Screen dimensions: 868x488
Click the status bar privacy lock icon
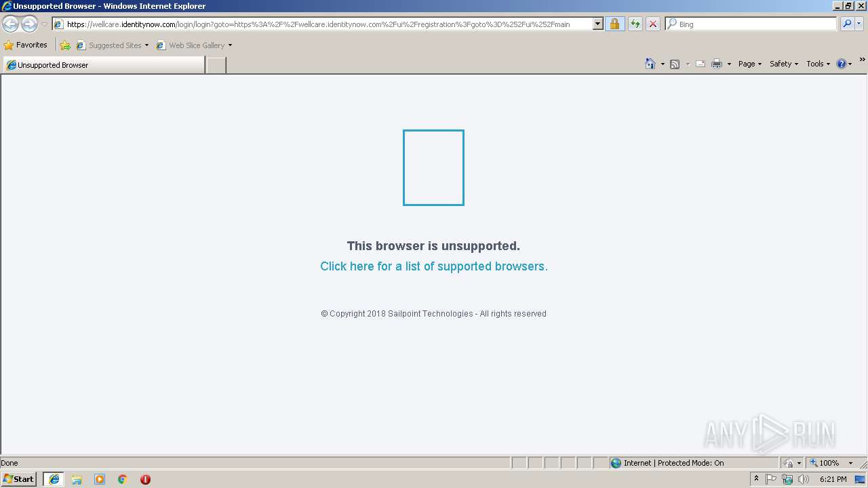click(x=789, y=463)
